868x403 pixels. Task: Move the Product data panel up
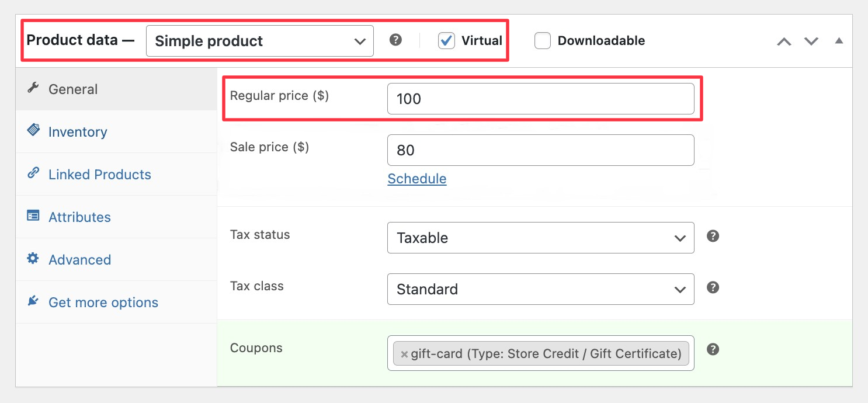point(784,41)
